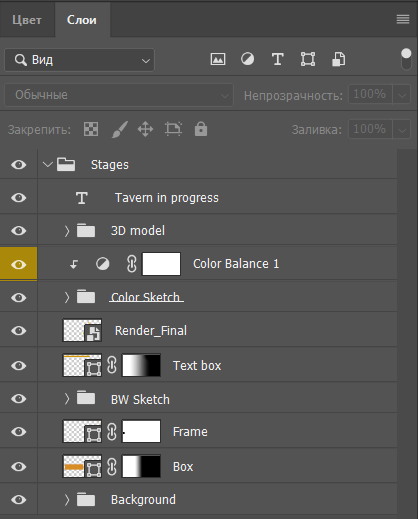This screenshot has width=418, height=519.
Task: Lock all with padlock icon
Action: pyautogui.click(x=201, y=129)
